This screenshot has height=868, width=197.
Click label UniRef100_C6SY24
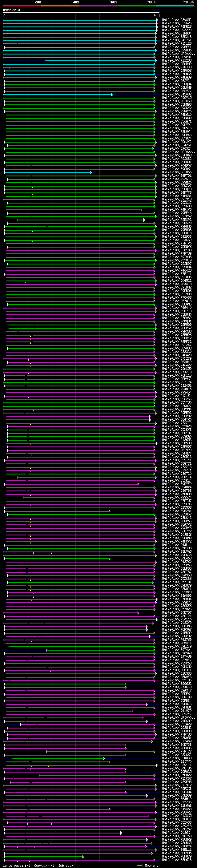(177, 81)
